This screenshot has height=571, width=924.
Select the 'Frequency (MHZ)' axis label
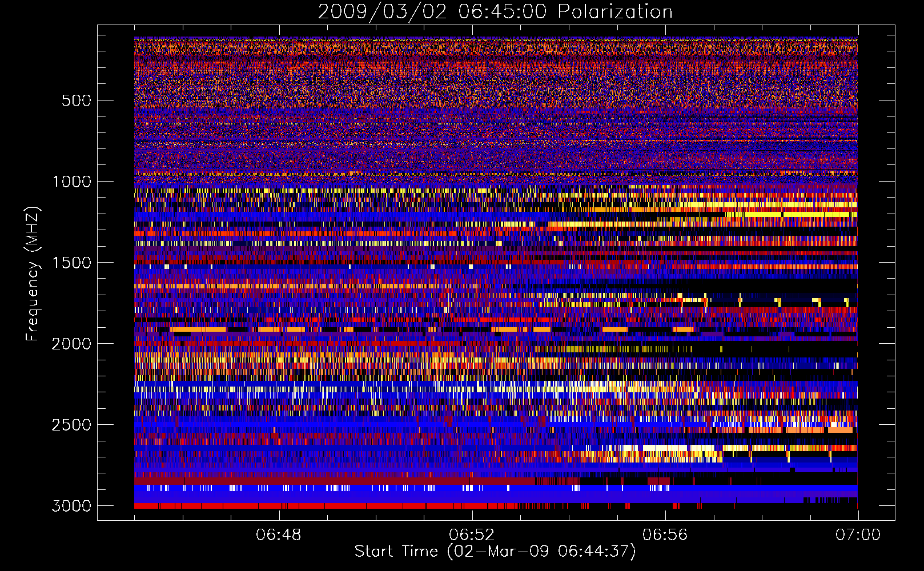33,274
